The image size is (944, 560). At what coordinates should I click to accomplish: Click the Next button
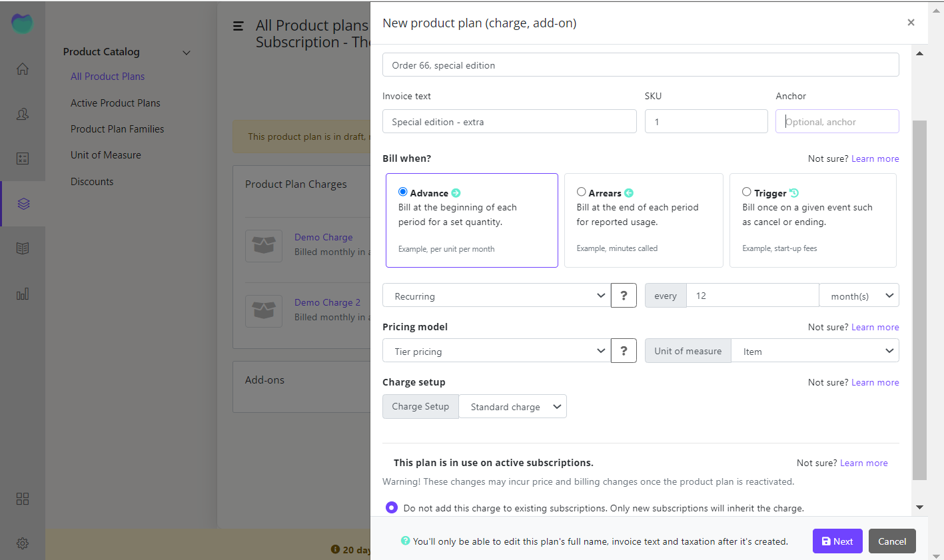837,541
